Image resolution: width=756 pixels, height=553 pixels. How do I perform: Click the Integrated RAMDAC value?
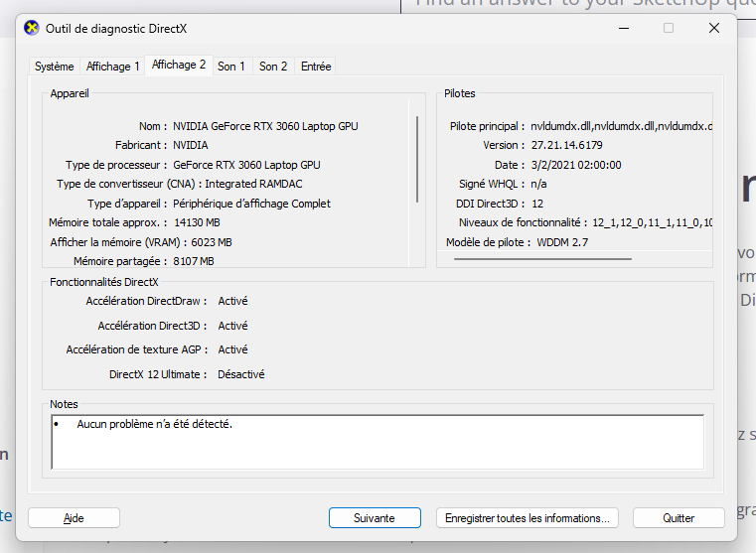(253, 184)
